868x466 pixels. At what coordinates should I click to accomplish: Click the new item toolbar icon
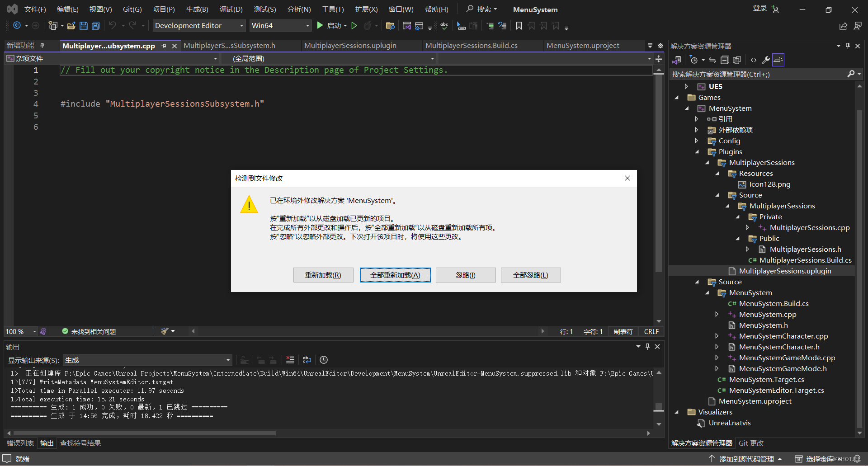click(53, 26)
